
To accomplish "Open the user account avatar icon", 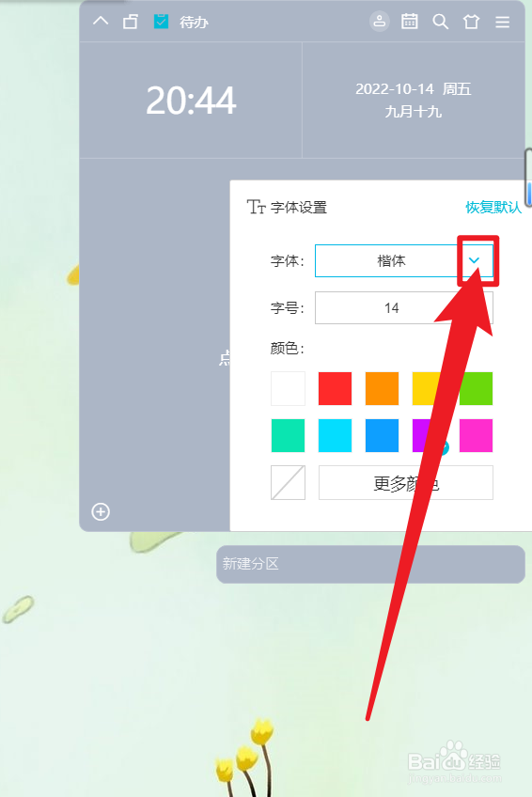I will (379, 22).
